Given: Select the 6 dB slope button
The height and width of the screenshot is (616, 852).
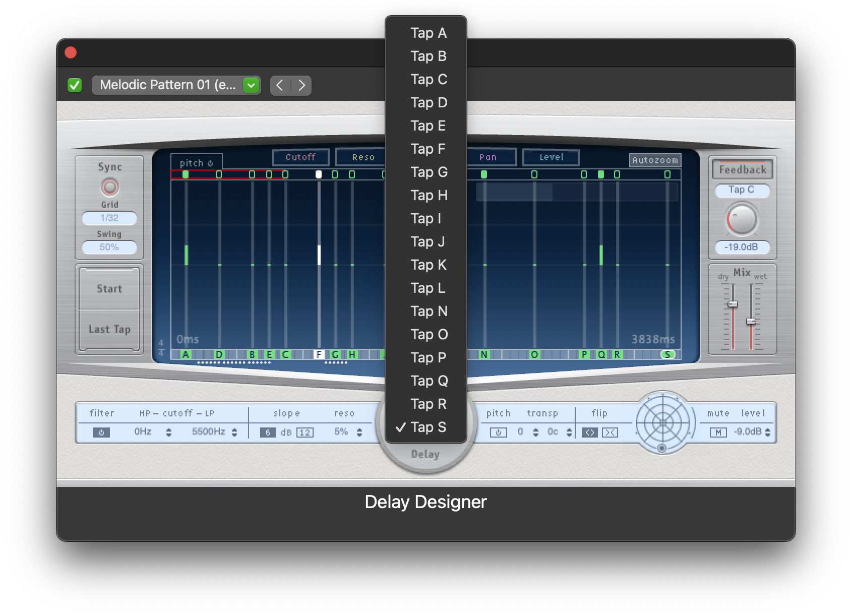Looking at the screenshot, I should (x=268, y=433).
